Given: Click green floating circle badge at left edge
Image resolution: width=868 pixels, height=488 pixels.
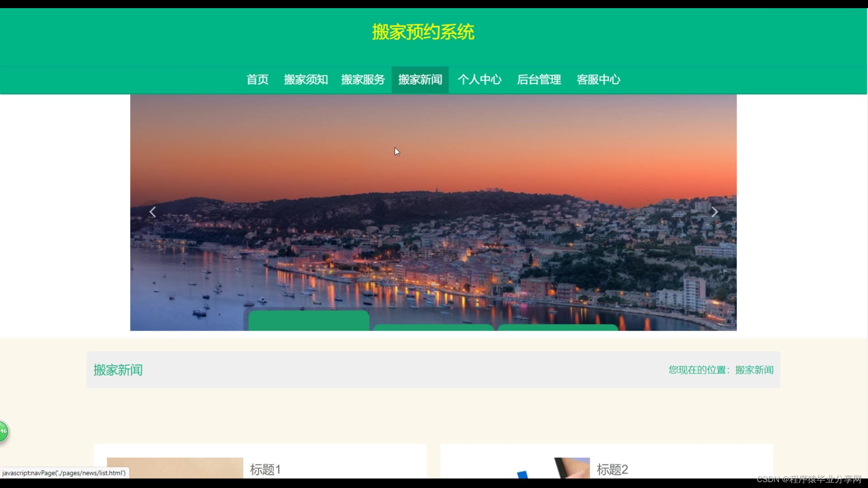Looking at the screenshot, I should (x=4, y=431).
